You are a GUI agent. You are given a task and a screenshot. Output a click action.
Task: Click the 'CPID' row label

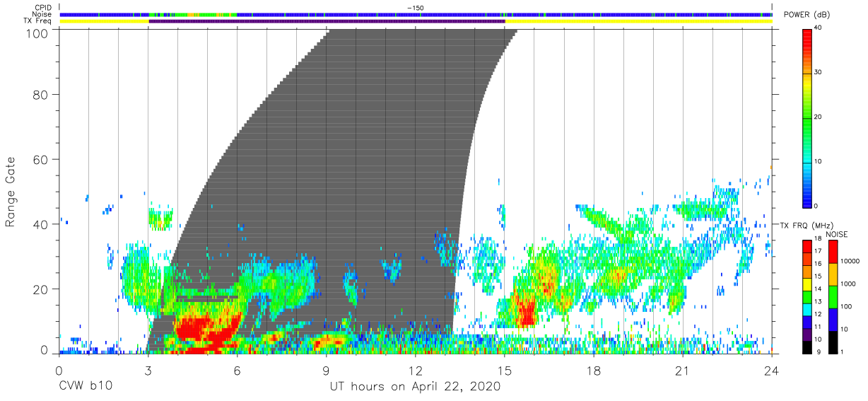point(44,8)
